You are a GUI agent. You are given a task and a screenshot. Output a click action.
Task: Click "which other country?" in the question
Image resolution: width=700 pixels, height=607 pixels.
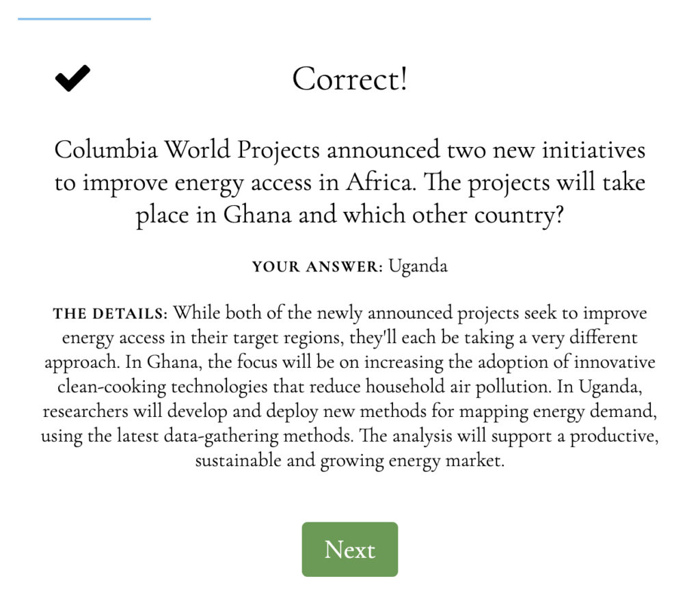(453, 215)
